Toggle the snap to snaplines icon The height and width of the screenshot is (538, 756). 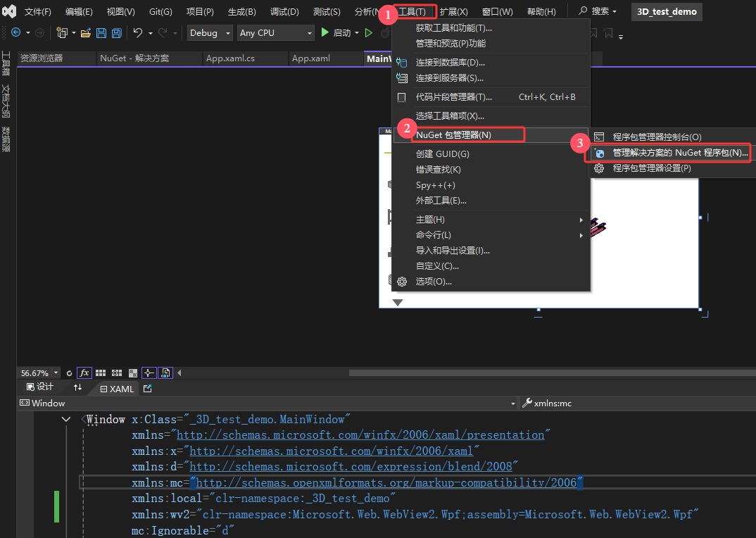[x=149, y=373]
